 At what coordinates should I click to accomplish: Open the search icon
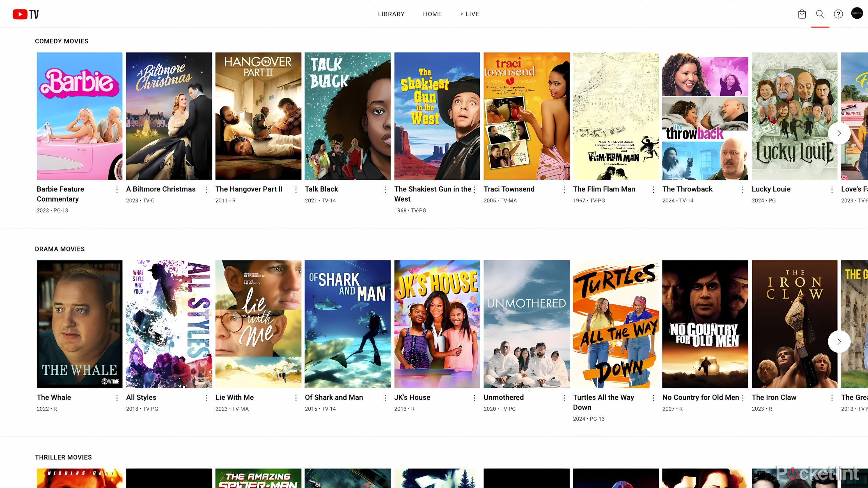(820, 14)
